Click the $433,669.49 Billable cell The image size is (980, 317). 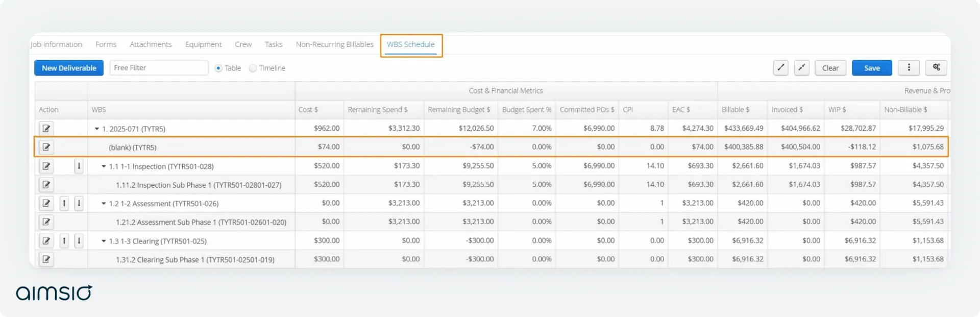(742, 128)
